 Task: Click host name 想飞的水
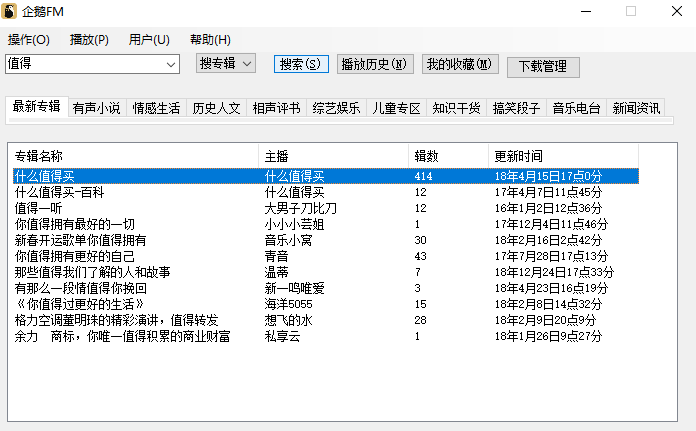coord(289,320)
